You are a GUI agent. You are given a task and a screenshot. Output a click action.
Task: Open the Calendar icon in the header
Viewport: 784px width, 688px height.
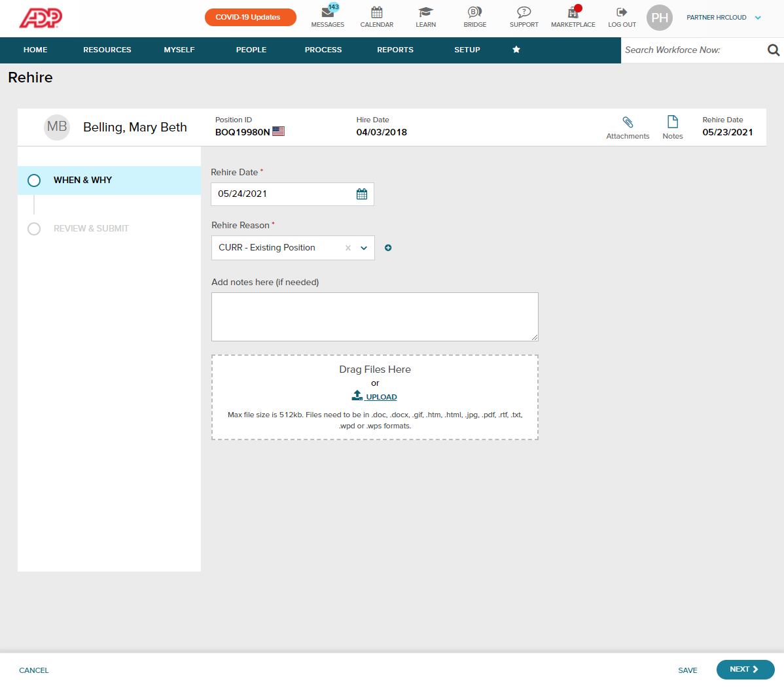(x=376, y=12)
